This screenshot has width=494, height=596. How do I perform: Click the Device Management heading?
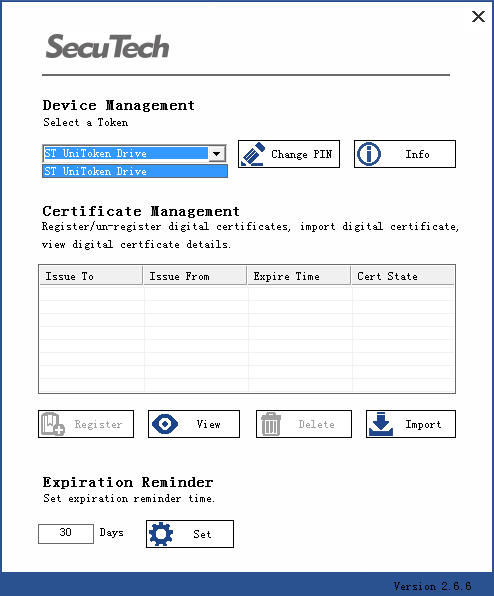119,105
